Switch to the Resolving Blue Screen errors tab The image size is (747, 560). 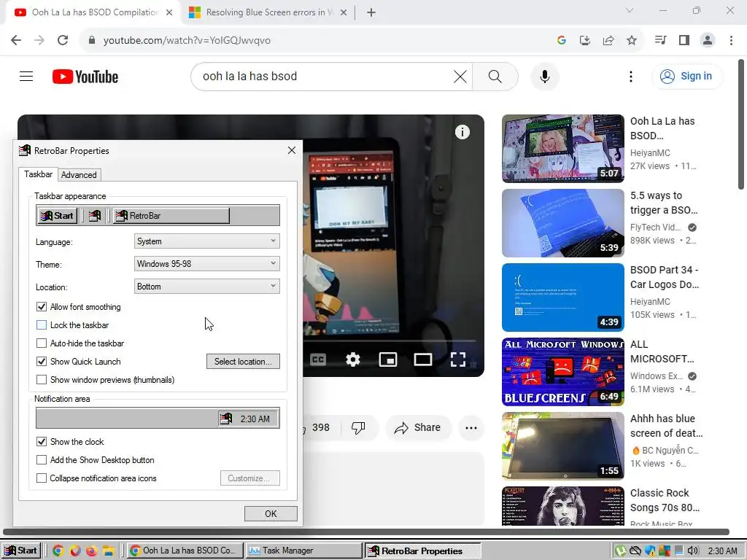pyautogui.click(x=268, y=12)
